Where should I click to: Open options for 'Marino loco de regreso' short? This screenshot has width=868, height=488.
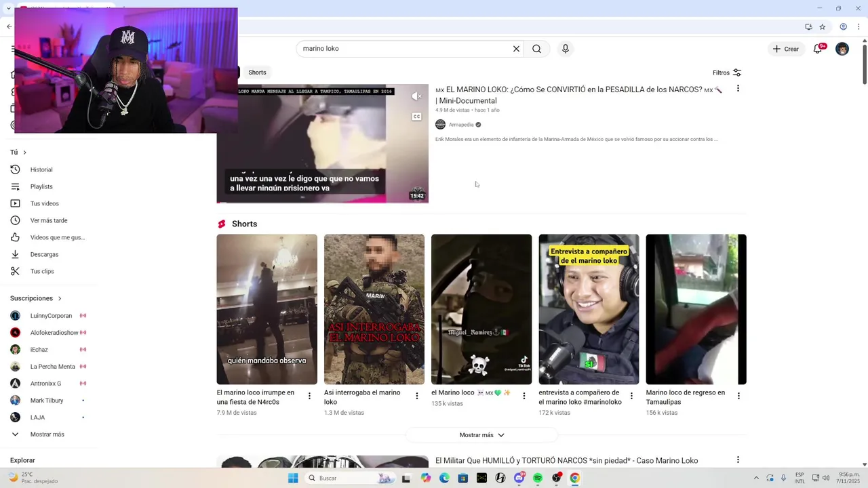pos(738,396)
